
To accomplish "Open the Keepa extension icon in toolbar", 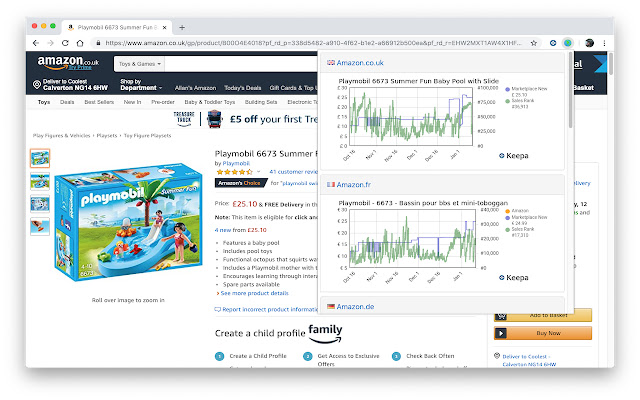I will 553,43.
